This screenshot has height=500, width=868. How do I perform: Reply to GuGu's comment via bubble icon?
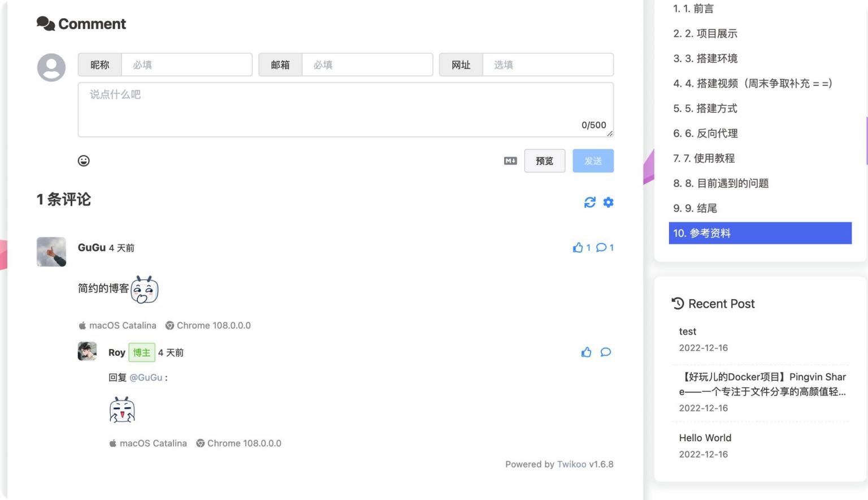pos(601,248)
